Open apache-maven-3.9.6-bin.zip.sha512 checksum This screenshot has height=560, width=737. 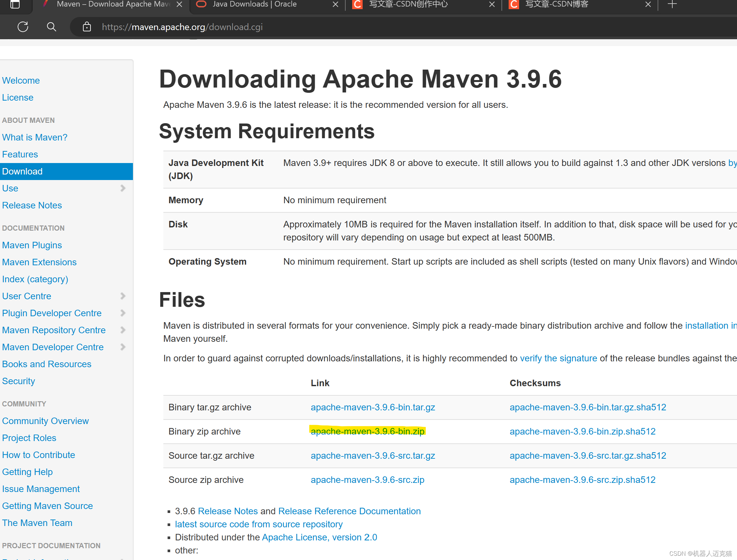point(582,431)
